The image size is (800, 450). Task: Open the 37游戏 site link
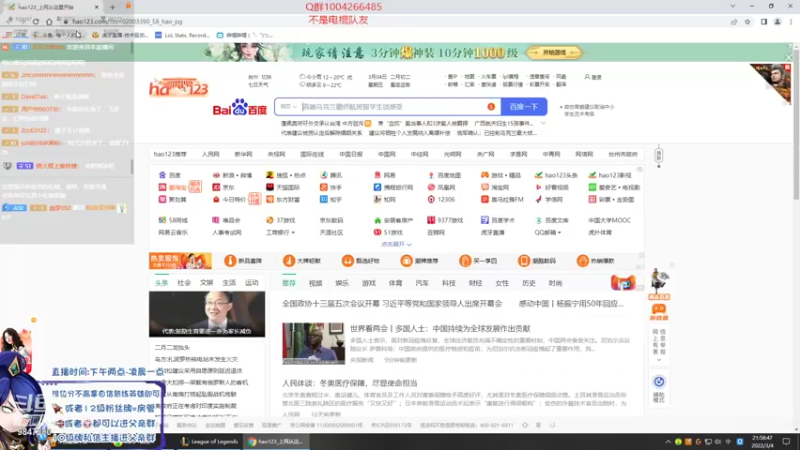click(281, 220)
